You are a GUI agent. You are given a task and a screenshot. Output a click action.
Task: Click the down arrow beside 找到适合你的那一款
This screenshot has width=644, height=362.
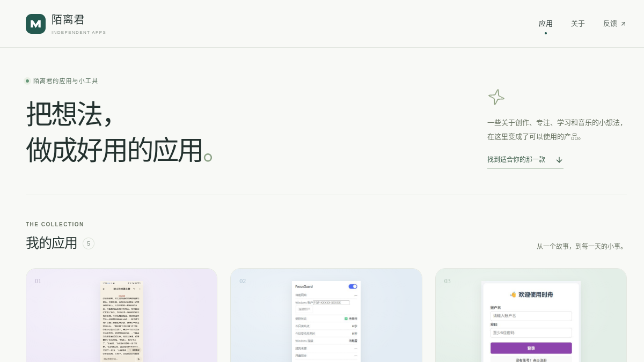tap(559, 160)
